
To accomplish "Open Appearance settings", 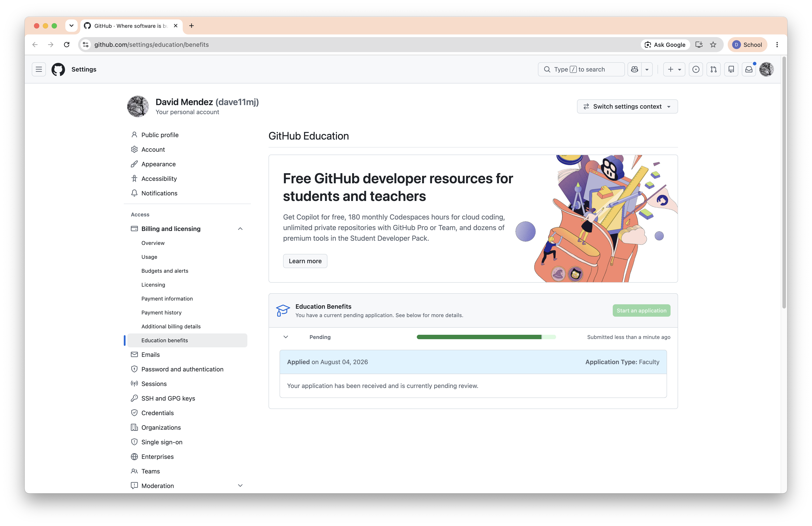I will tap(187, 164).
